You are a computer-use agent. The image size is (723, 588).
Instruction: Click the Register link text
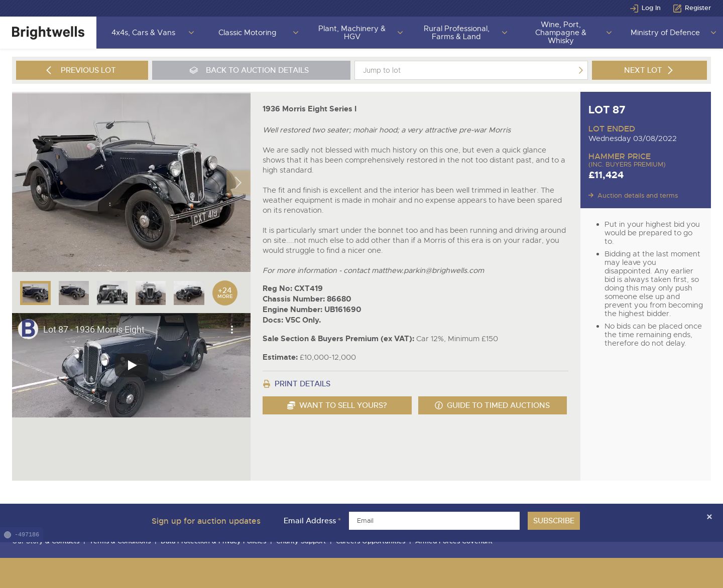pyautogui.click(x=698, y=8)
